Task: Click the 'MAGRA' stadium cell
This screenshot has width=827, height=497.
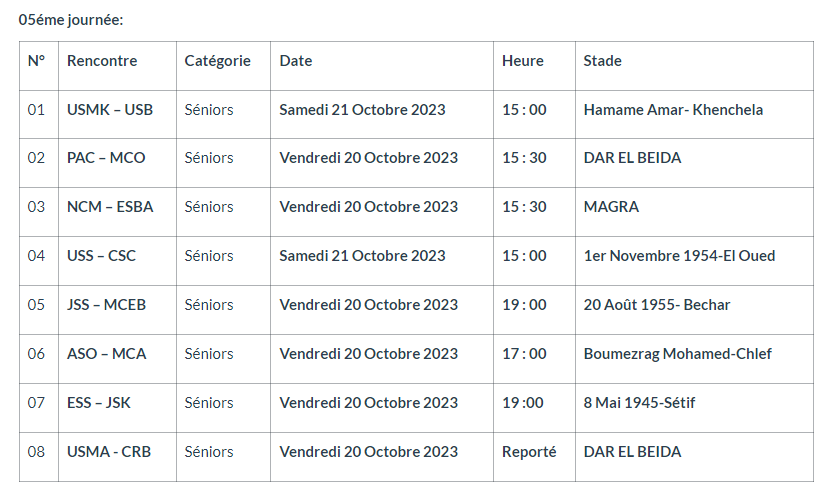Action: click(611, 207)
